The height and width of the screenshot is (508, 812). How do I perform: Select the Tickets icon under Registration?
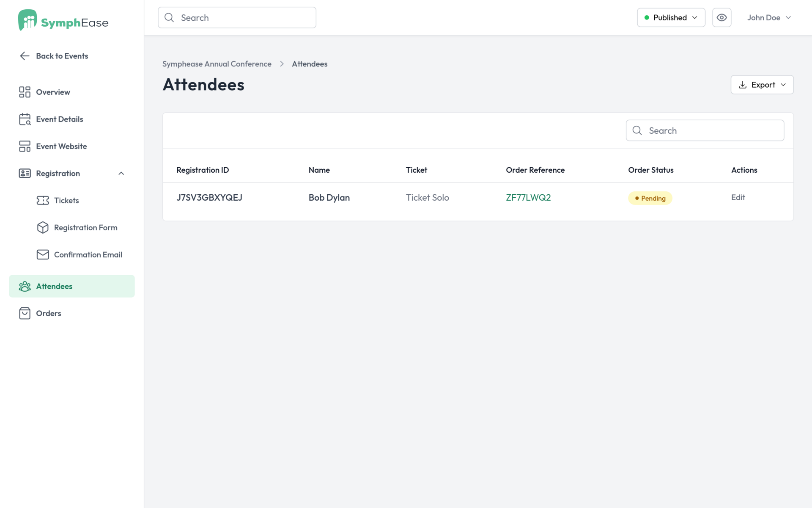click(x=44, y=200)
